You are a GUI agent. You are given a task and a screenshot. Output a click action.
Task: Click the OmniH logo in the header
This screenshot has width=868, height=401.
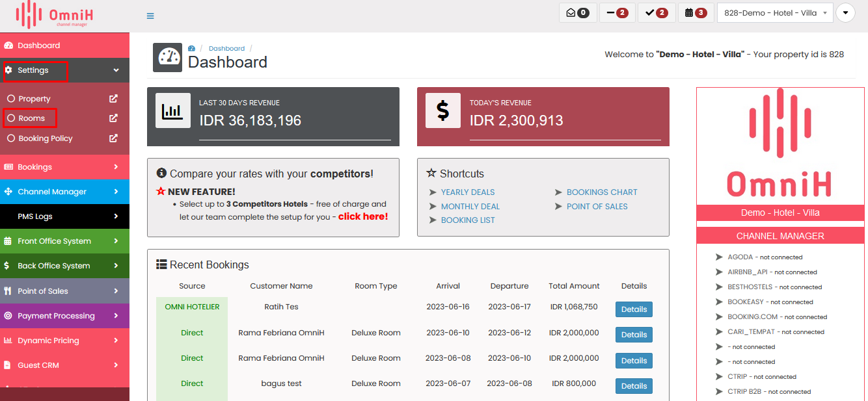tap(55, 15)
